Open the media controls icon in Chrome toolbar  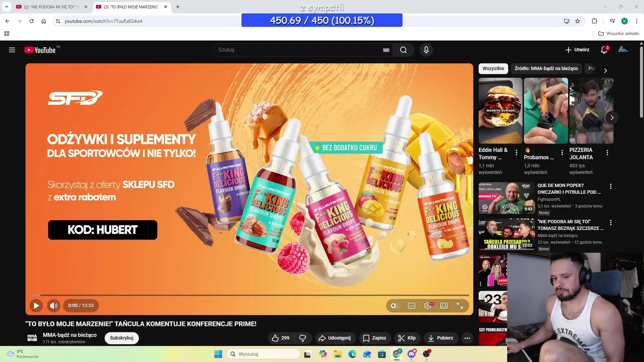click(612, 21)
